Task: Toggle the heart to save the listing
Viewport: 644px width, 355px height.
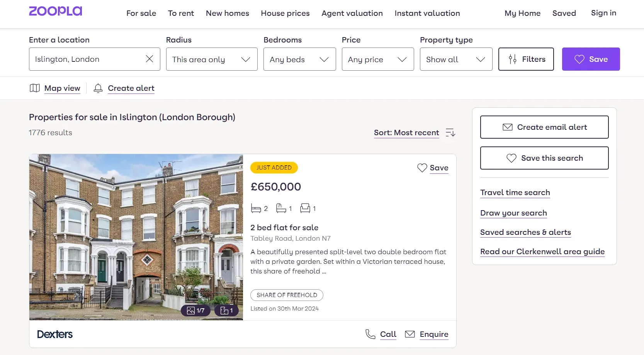Action: point(421,168)
